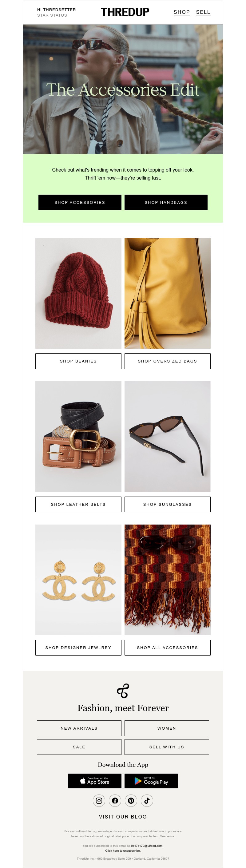Download on the App Store badge
This screenshot has height=868, width=246.
click(95, 781)
